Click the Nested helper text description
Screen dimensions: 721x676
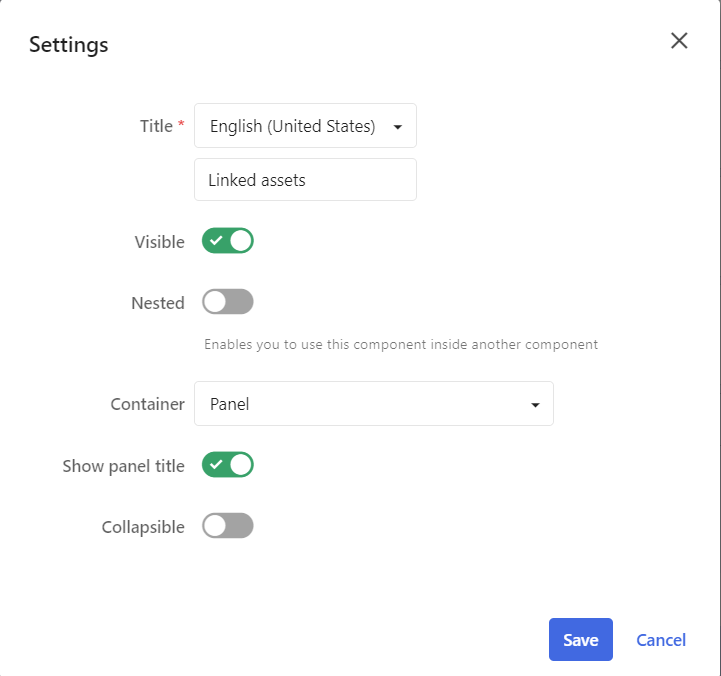coord(401,344)
